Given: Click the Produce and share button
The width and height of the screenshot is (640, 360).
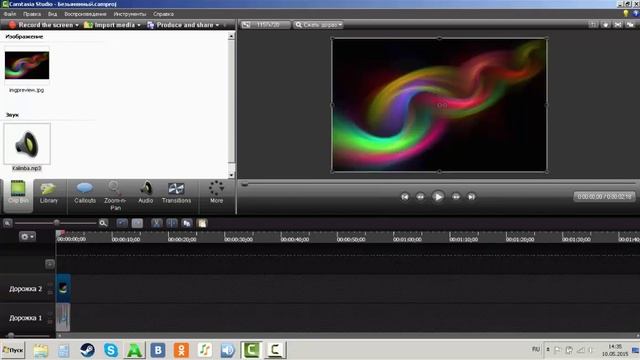Looking at the screenshot, I should coord(180,25).
